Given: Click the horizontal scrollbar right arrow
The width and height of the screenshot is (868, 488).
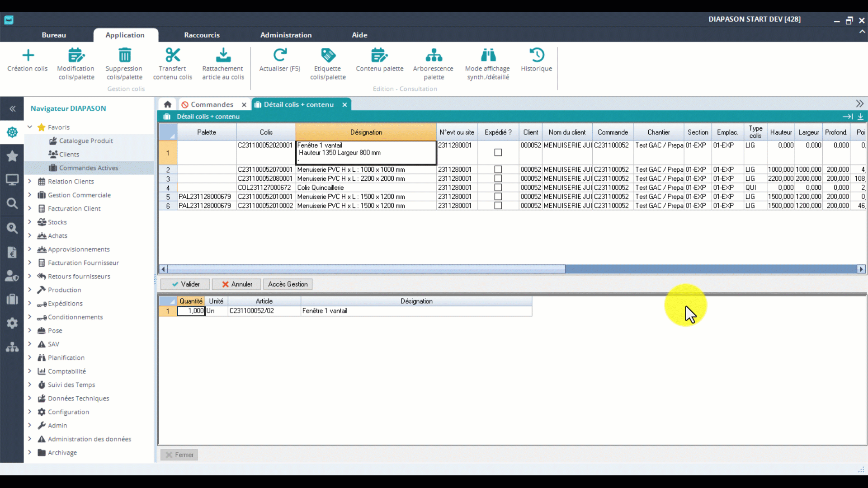Looking at the screenshot, I should click(861, 269).
